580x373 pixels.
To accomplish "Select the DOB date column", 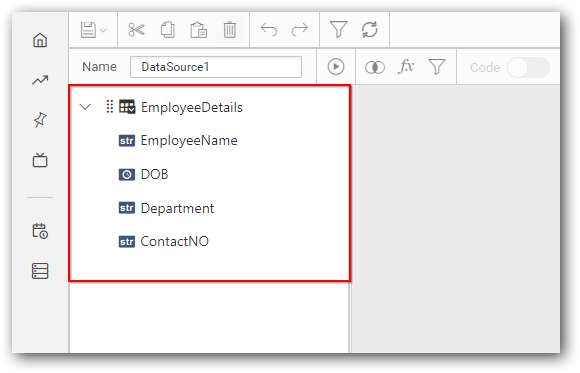I will click(x=154, y=174).
